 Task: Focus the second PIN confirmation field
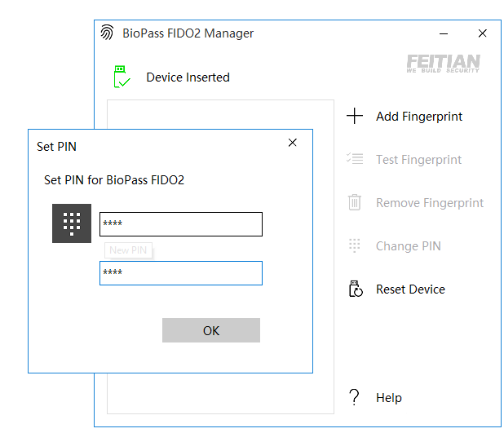point(181,273)
